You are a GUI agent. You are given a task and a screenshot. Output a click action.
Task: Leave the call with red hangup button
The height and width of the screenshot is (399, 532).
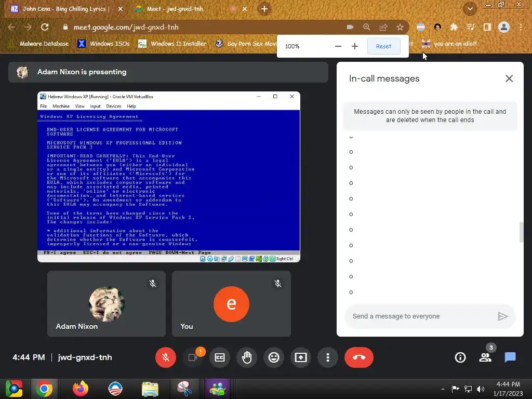359,357
